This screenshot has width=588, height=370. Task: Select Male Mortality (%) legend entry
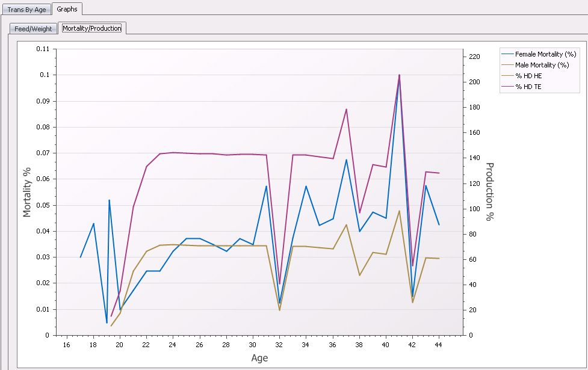pyautogui.click(x=542, y=65)
